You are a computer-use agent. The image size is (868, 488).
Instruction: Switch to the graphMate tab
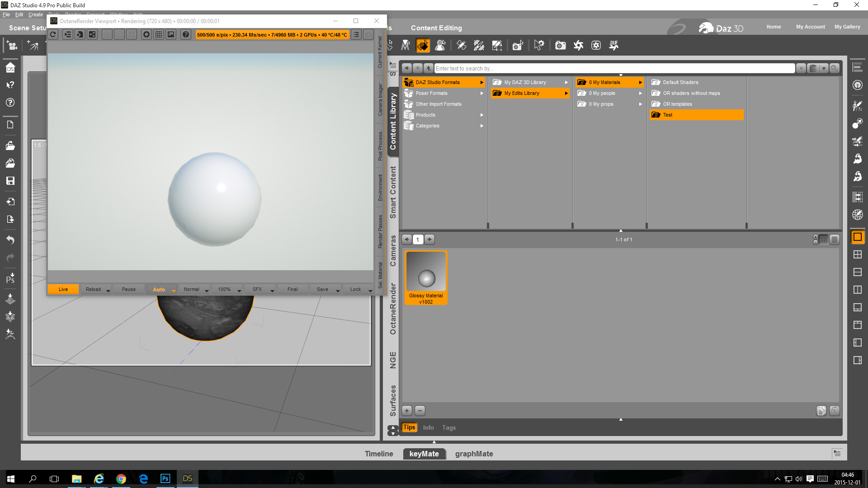coord(474,454)
